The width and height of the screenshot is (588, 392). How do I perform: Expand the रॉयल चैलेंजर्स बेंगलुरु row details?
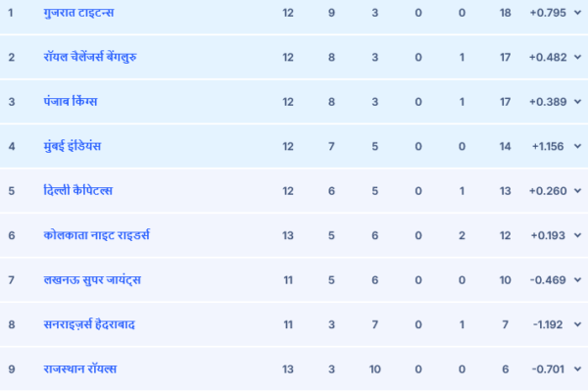tap(577, 57)
